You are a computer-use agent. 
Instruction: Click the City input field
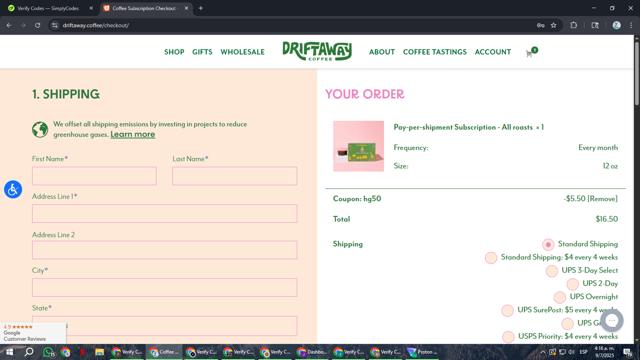click(164, 287)
